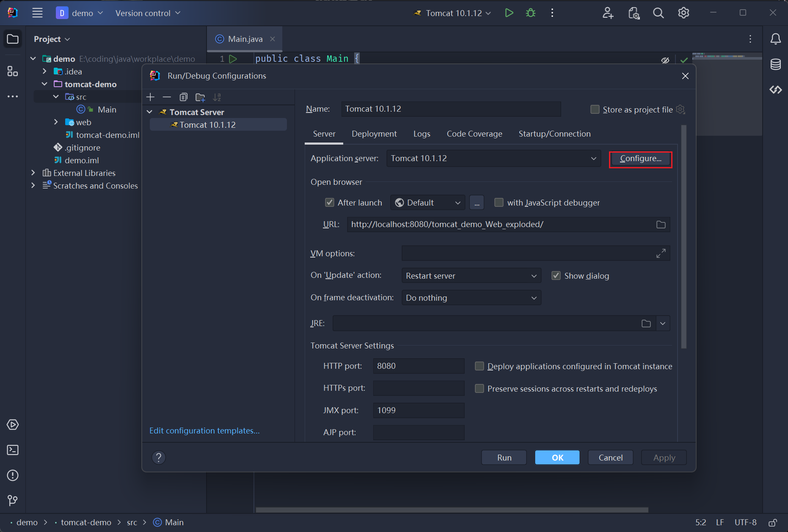Browse JRE path folder icon
The image size is (788, 532).
(646, 324)
